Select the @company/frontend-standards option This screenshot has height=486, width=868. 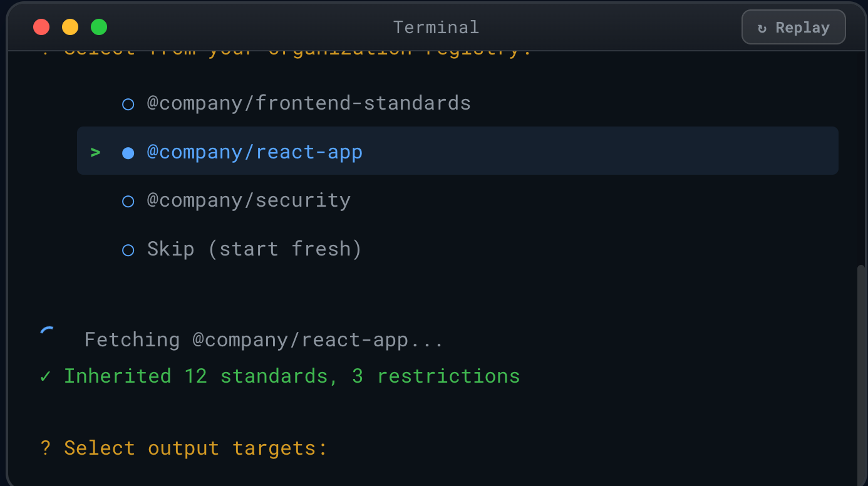[309, 103]
